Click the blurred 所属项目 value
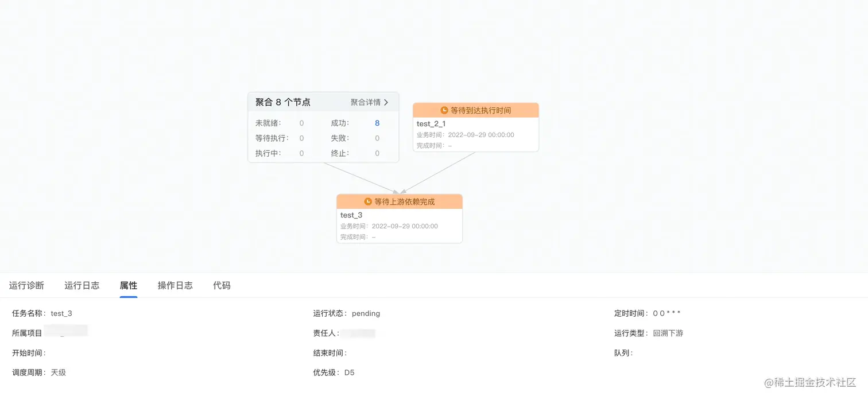 click(66, 331)
